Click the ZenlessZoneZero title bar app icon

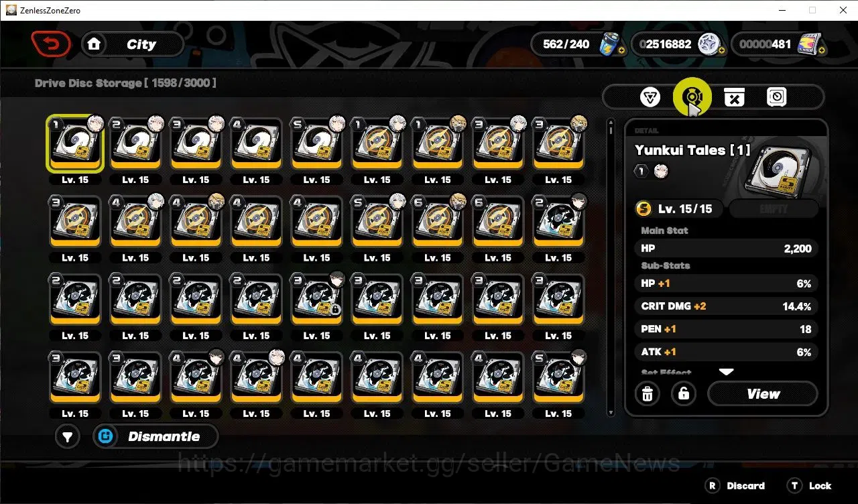(11, 10)
